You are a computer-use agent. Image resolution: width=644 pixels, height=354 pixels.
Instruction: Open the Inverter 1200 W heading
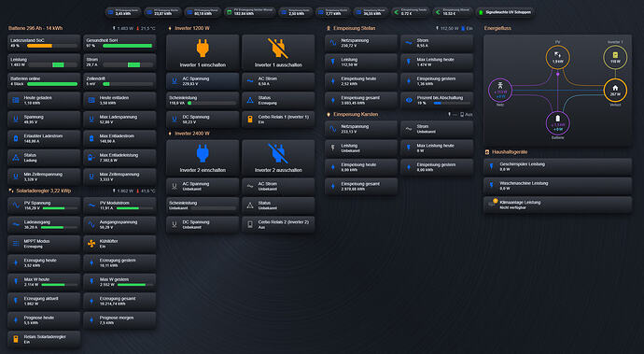(x=192, y=28)
